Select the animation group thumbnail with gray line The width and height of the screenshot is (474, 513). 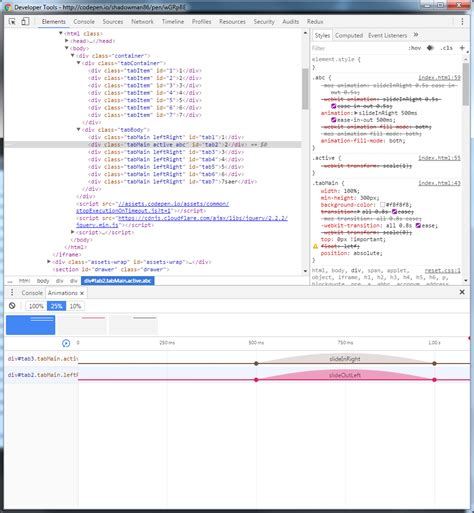[133, 325]
